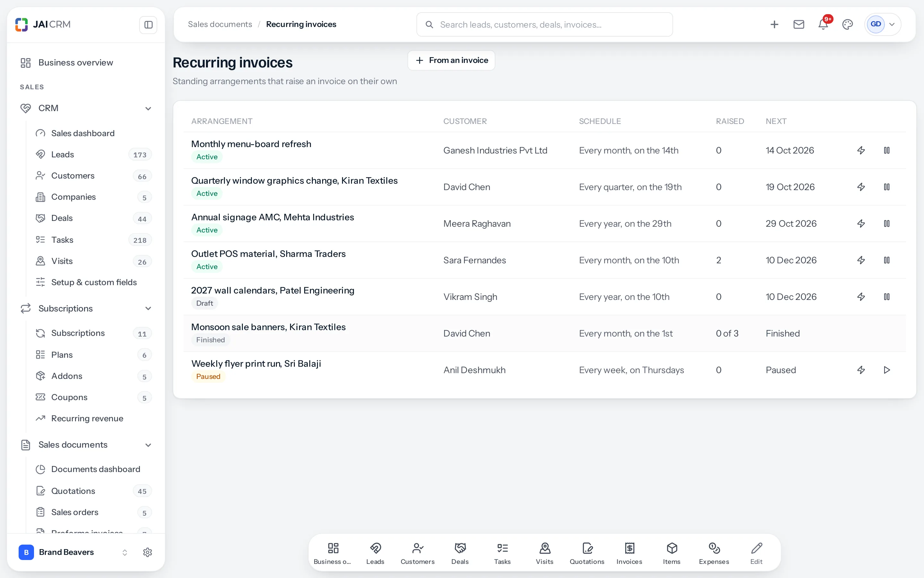Click lightning icon for 2027 wall calendars row
This screenshot has width=924, height=578.
[x=861, y=297]
